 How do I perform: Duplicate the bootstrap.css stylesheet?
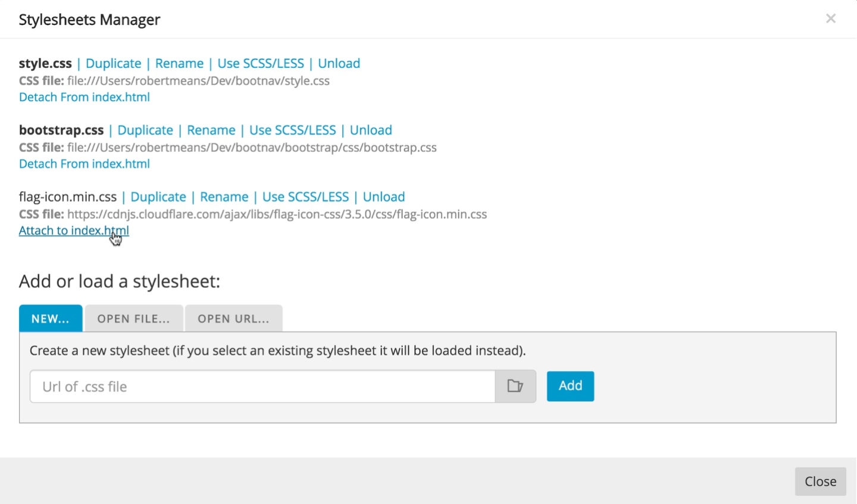click(145, 130)
